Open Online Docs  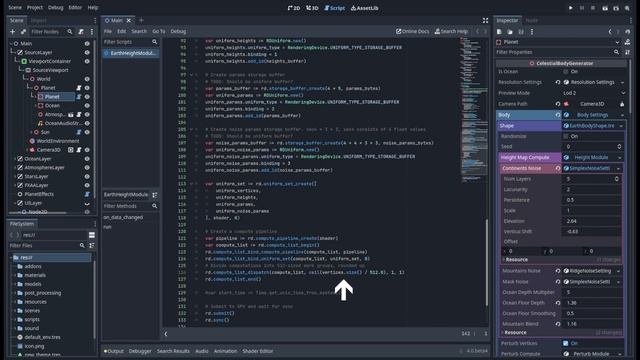(412, 31)
